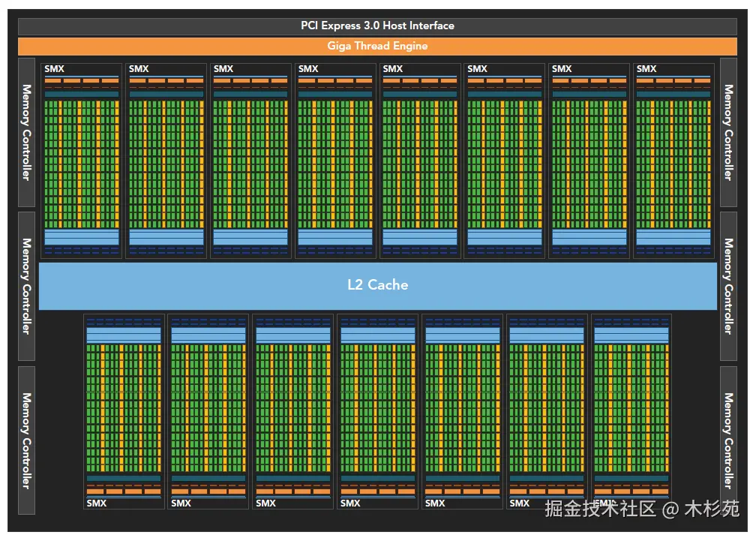Click the first SMX label in upper row
The height and width of the screenshot is (535, 756).
pos(55,69)
